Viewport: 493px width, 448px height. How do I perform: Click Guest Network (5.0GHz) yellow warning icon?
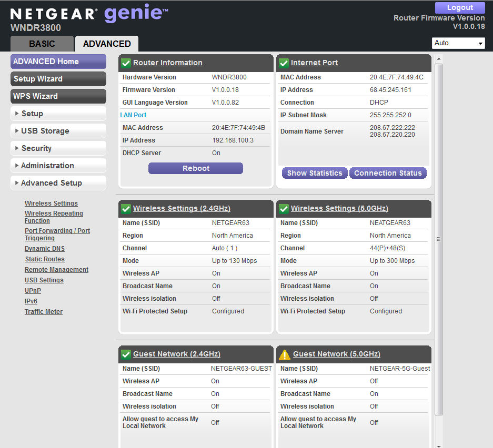[x=285, y=354]
